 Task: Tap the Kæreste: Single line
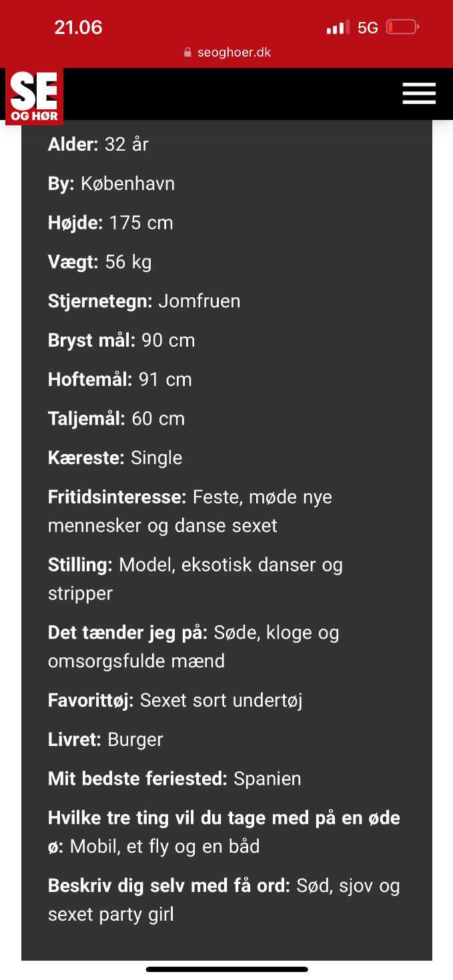coord(115,458)
